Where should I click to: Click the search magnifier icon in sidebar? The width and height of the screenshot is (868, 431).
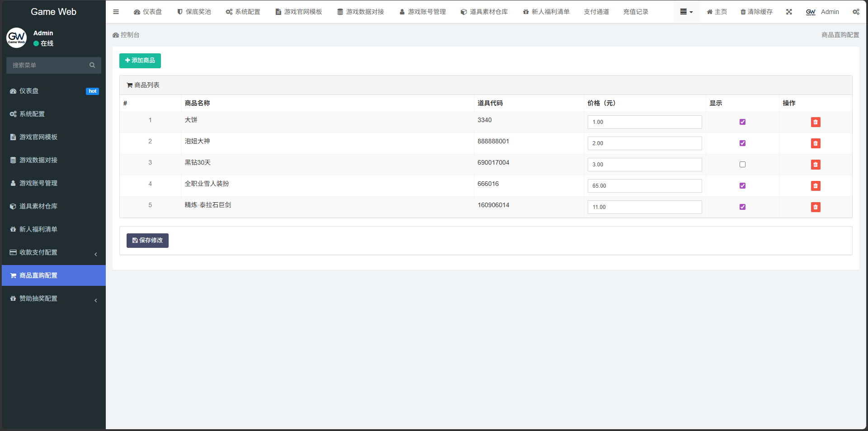pos(92,65)
